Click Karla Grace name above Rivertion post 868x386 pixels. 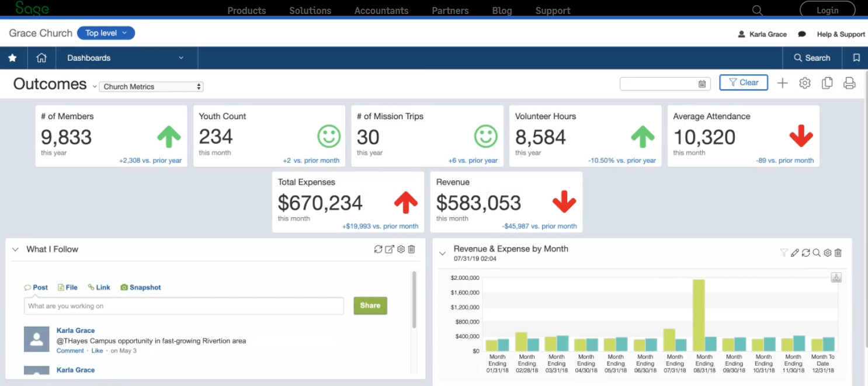tap(75, 331)
